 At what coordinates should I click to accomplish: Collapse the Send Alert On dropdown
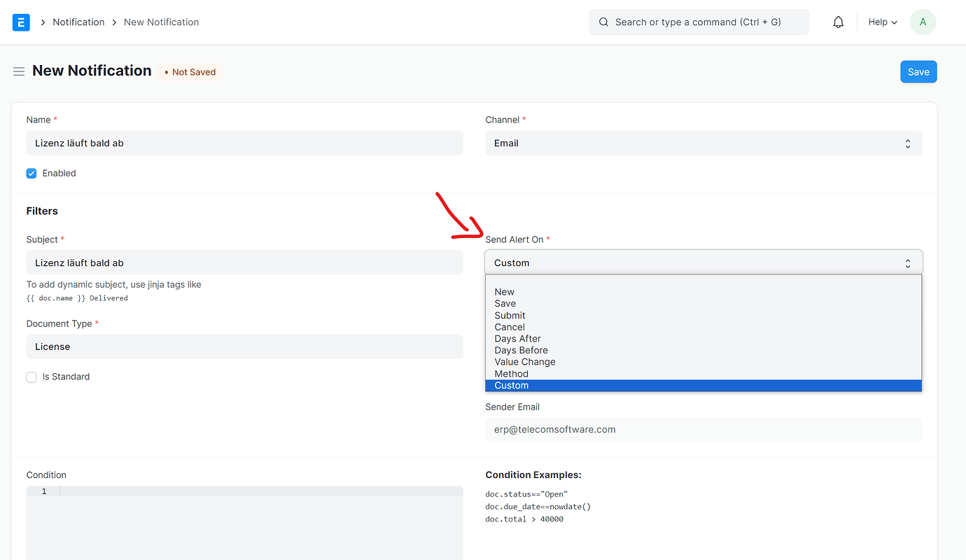[703, 263]
